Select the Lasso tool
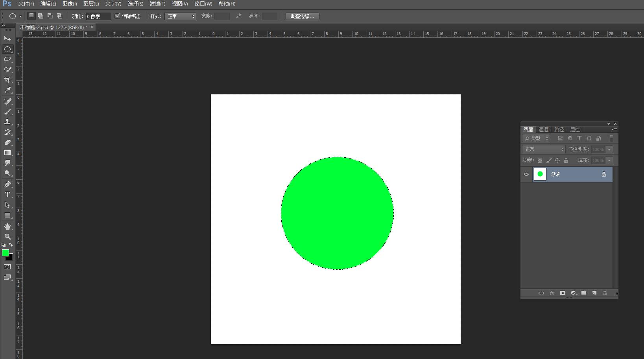The image size is (644, 359). coord(7,59)
